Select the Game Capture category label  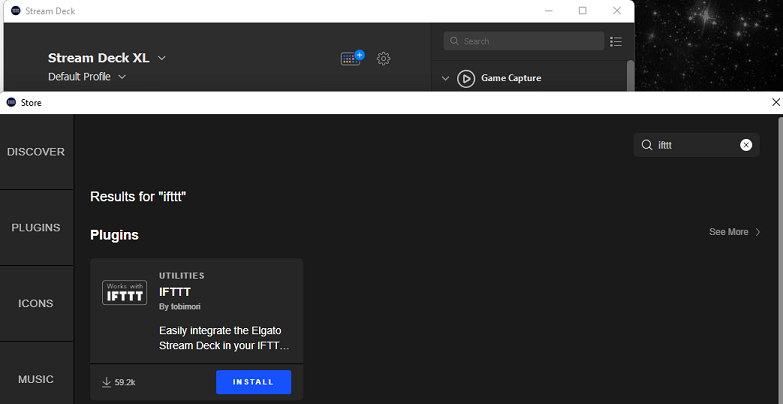point(511,78)
